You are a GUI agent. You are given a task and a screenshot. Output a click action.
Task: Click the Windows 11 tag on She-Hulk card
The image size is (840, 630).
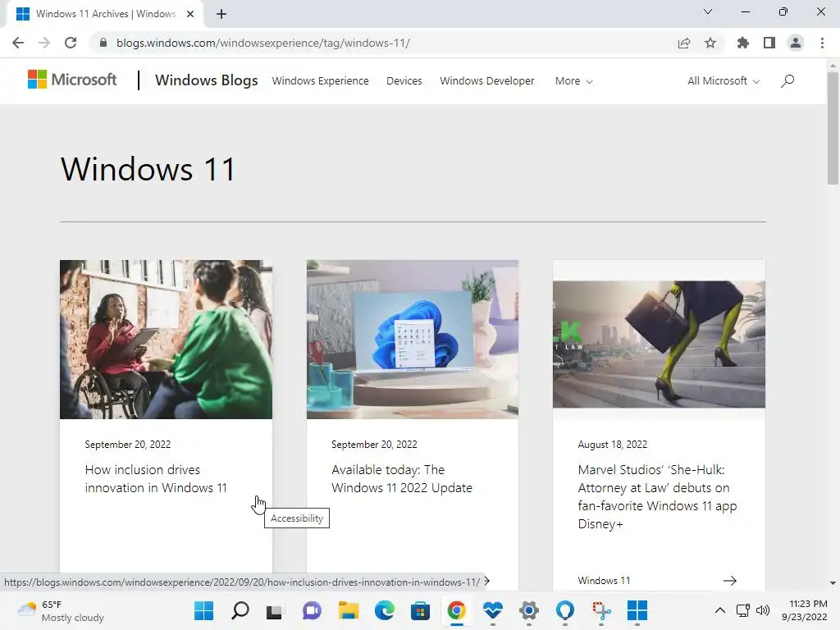click(604, 581)
